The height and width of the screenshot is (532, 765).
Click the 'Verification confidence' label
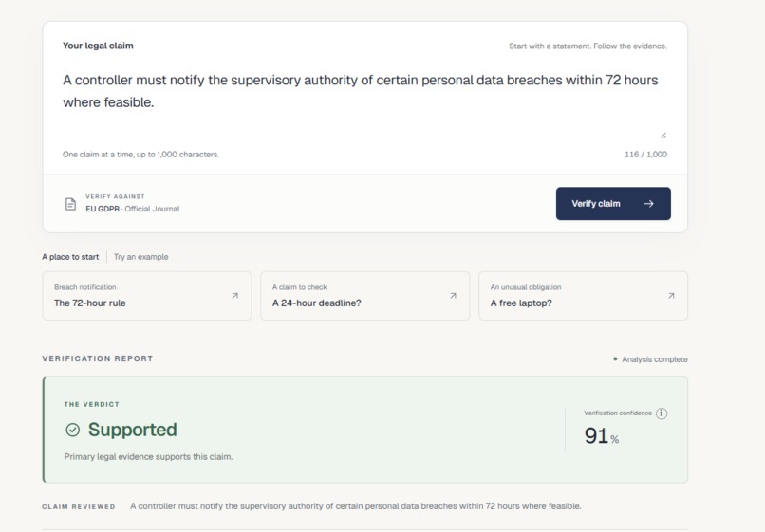click(x=618, y=413)
